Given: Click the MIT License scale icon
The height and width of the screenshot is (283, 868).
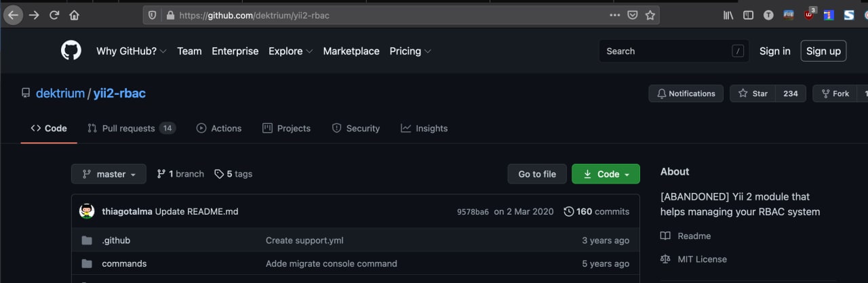Looking at the screenshot, I should [665, 259].
